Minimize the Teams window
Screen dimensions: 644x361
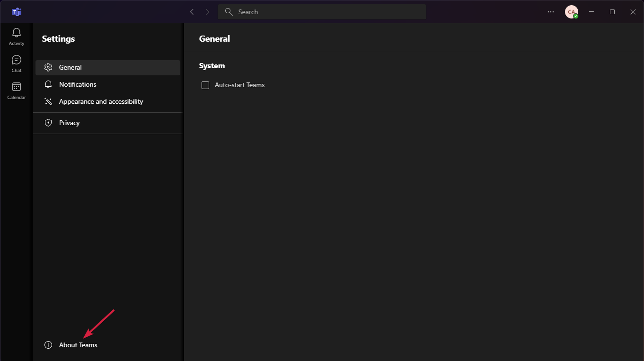(591, 12)
